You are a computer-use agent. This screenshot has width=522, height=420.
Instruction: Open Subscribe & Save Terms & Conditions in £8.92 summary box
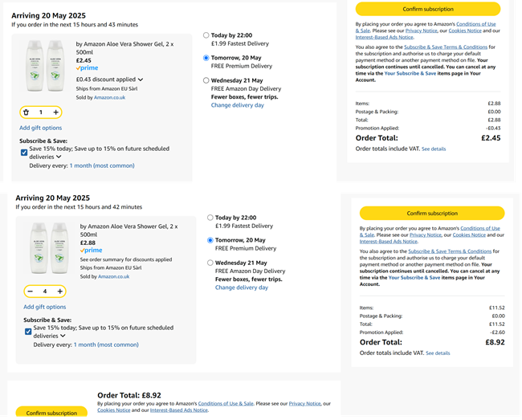pos(450,251)
